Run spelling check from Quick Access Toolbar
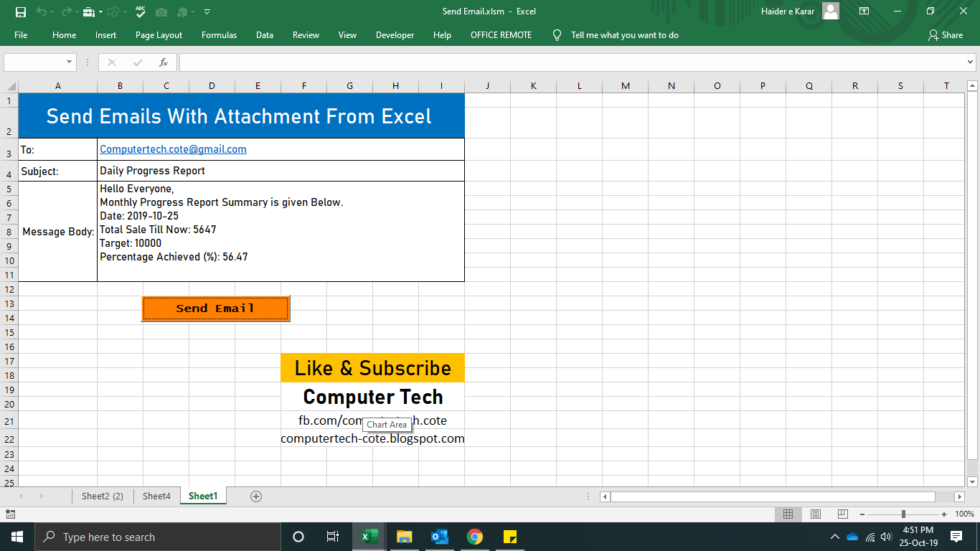 coord(138,11)
